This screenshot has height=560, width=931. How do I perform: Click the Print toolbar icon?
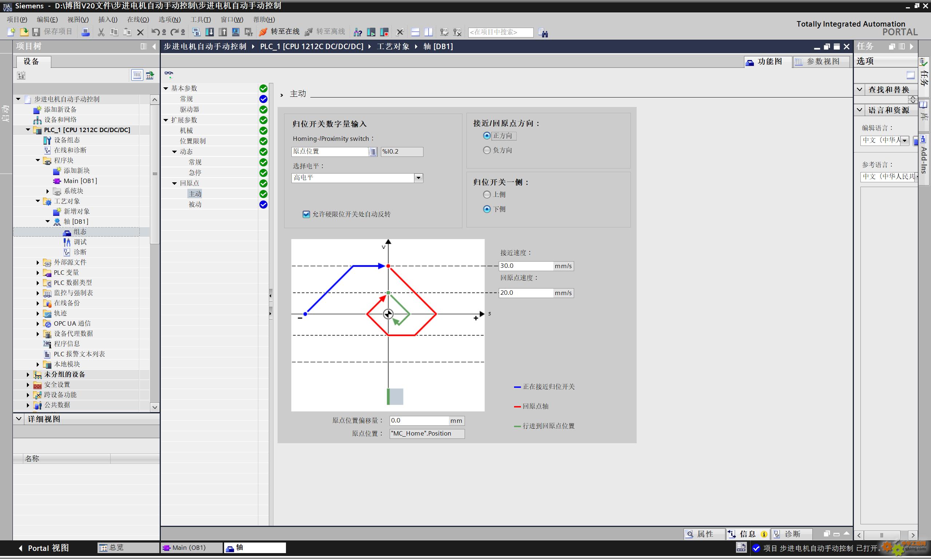click(85, 32)
